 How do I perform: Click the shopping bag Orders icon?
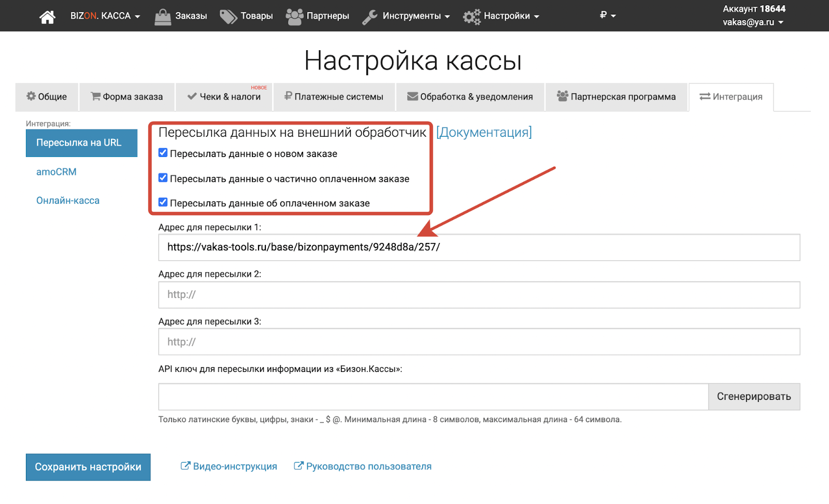click(163, 17)
